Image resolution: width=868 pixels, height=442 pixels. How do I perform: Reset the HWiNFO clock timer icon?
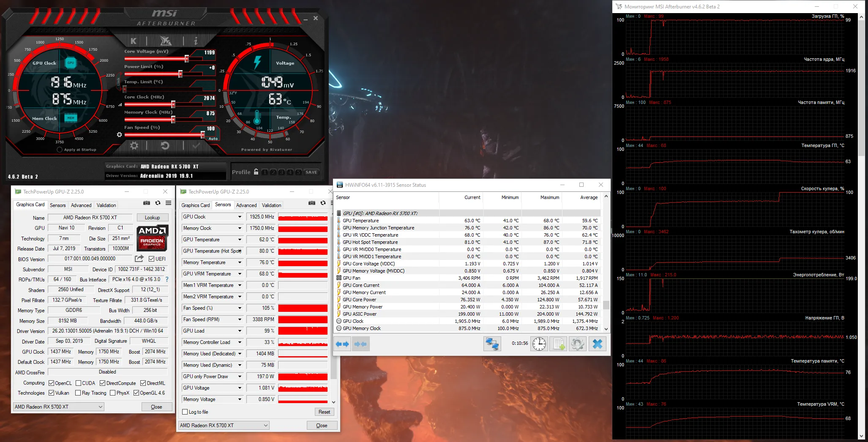[x=539, y=344]
